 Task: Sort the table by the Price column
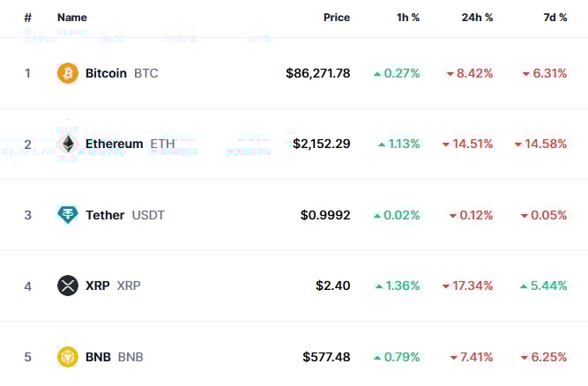click(337, 18)
